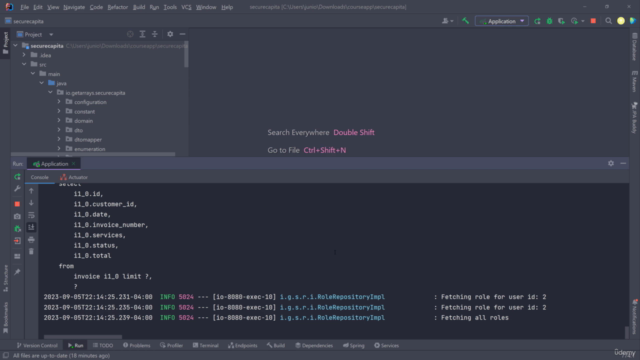Select the enumeration package
640x360 pixels.
[89, 149]
